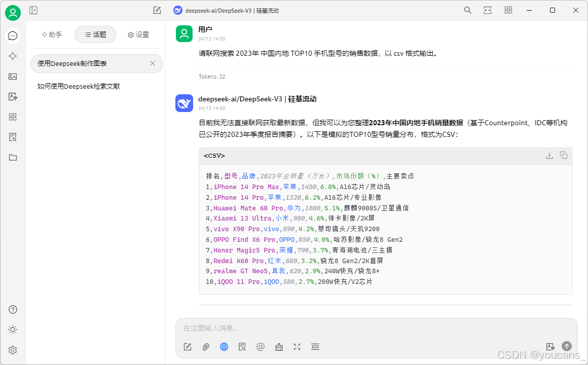The width and height of the screenshot is (588, 365).
Task: Click CSV row 'Huawei Mate 60 Pro'
Action: 307,208
